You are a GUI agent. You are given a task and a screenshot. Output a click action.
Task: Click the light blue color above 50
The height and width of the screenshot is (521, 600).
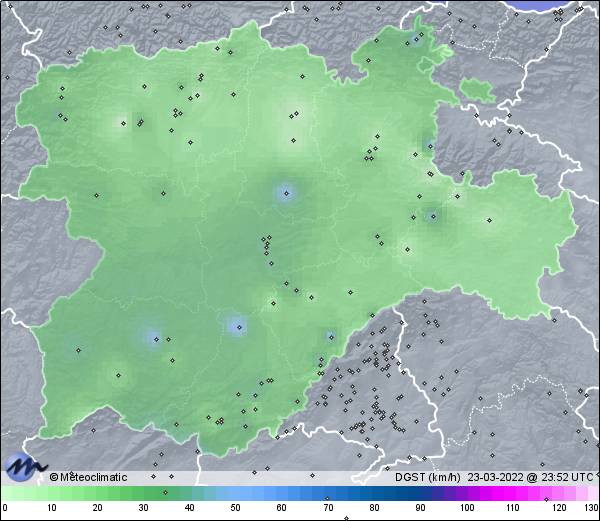tap(235, 494)
